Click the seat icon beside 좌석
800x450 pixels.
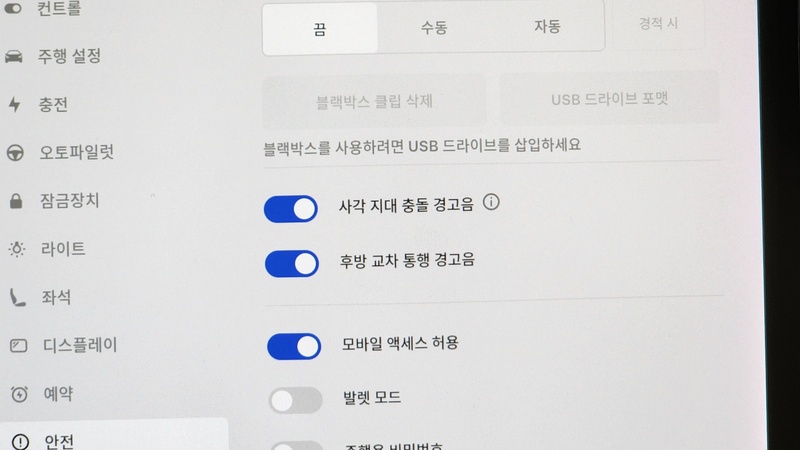(x=18, y=297)
